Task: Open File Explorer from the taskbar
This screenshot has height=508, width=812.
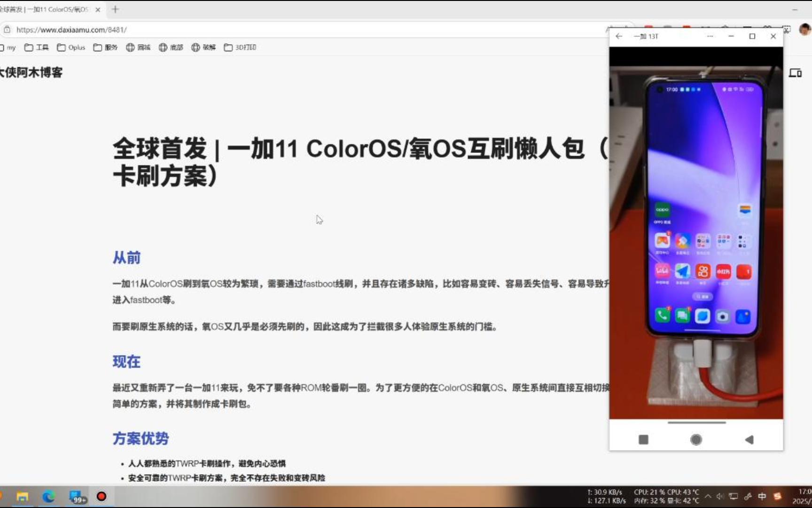Action: (x=23, y=497)
